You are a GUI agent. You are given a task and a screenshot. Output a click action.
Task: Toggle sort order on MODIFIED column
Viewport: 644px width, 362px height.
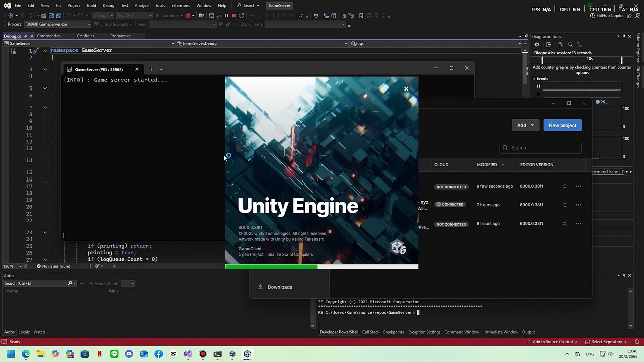coord(491,165)
